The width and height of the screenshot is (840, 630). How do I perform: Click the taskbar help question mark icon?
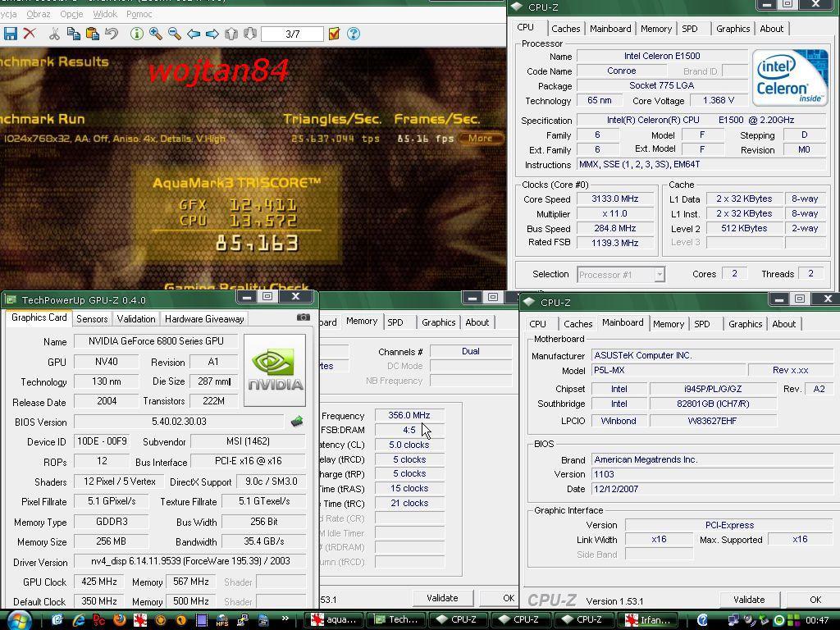click(x=702, y=620)
